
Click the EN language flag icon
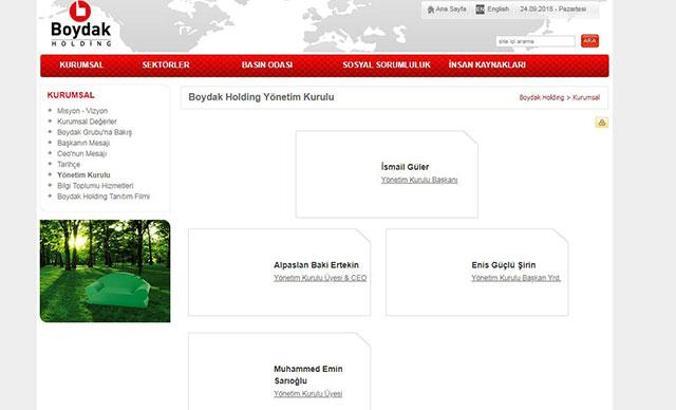tap(480, 9)
